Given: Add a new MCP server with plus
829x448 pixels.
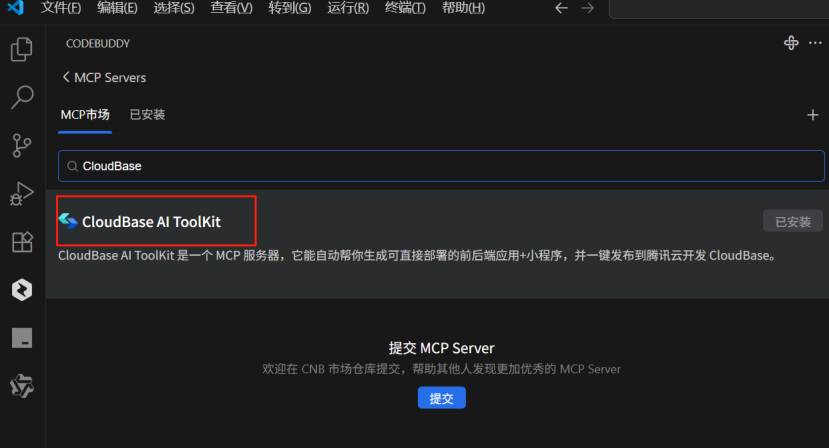Looking at the screenshot, I should tap(813, 115).
